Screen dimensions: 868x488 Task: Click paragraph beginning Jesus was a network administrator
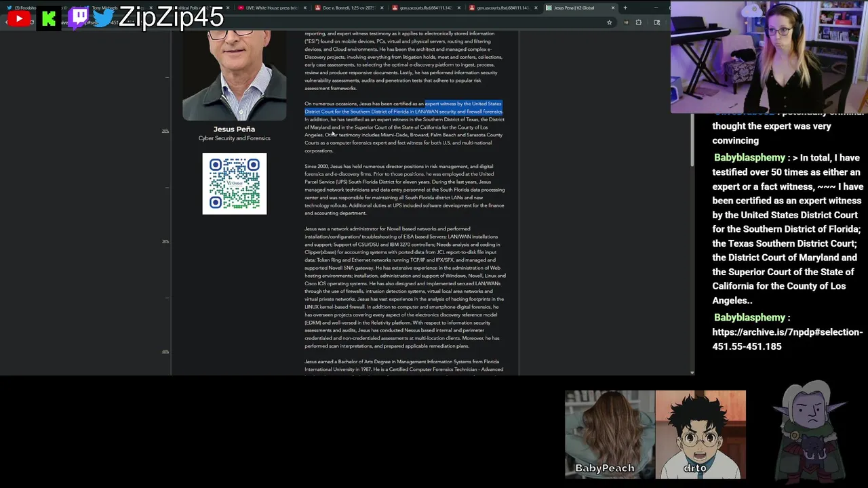tap(405, 287)
